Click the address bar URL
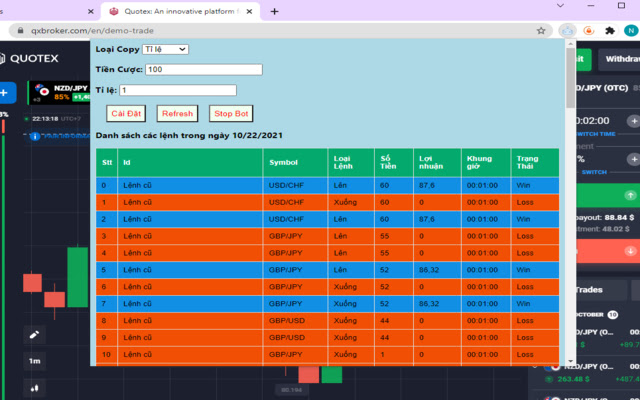640x400 pixels. (x=93, y=31)
